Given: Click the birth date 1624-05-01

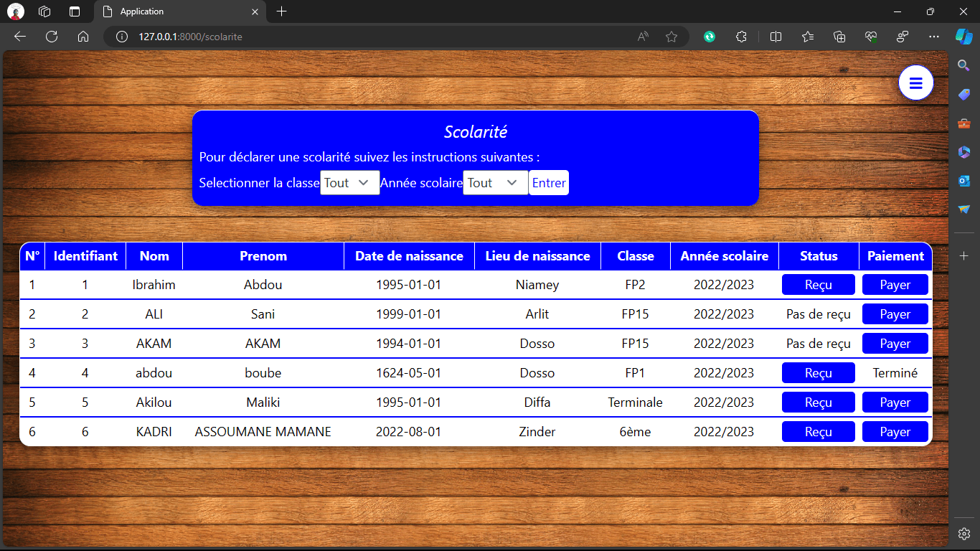Looking at the screenshot, I should 409,373.
